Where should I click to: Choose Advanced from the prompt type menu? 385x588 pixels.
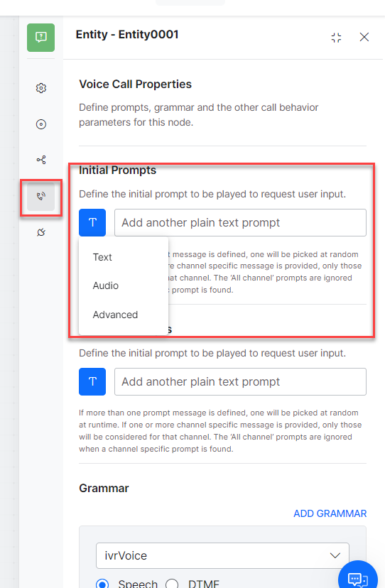coord(115,315)
